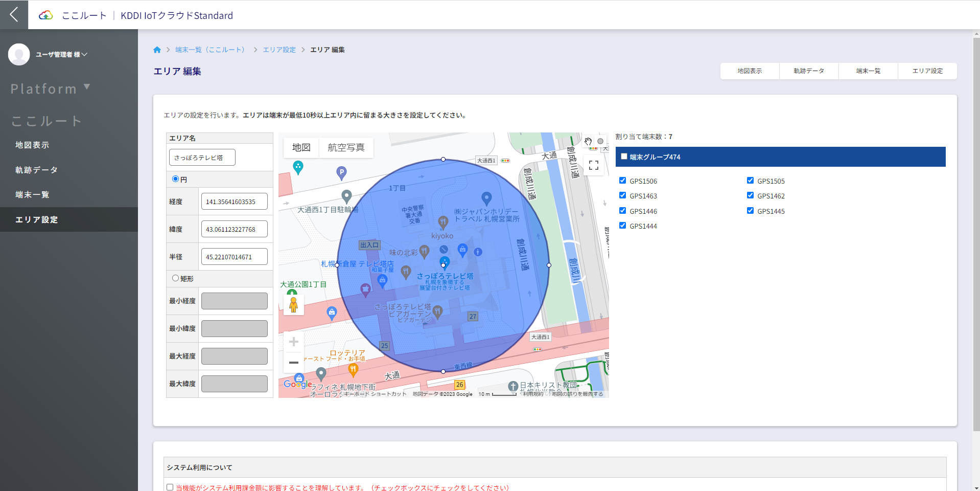This screenshot has height=491, width=980.
Task: Click the 半径 radius input field
Action: point(234,256)
